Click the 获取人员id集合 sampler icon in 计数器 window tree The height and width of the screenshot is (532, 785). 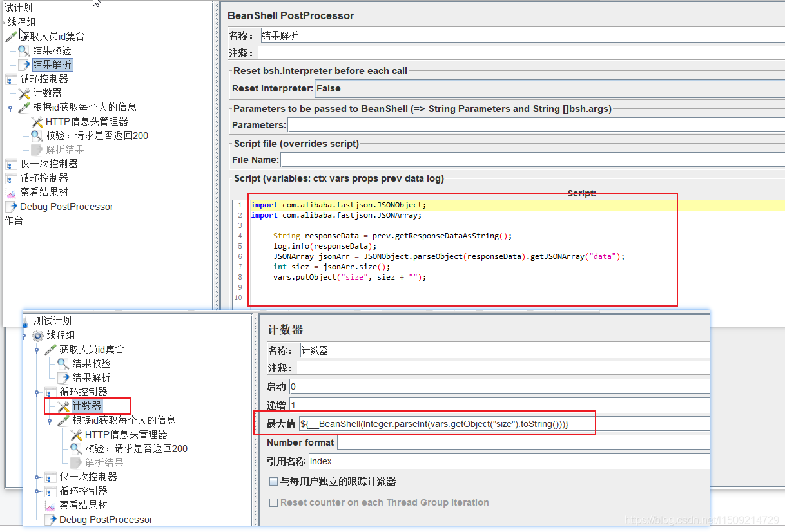pyautogui.click(x=50, y=349)
